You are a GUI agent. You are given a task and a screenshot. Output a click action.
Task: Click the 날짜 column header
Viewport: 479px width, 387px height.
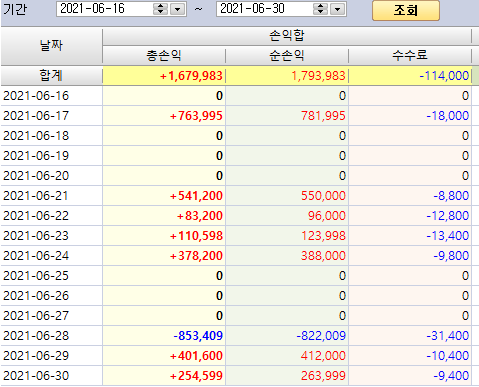click(51, 46)
